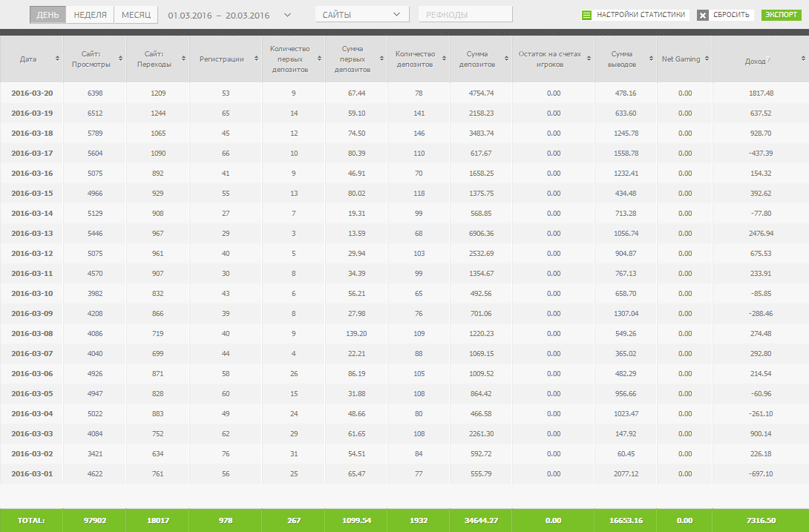Click total first deposits count 267
809x532 pixels.
tap(294, 520)
